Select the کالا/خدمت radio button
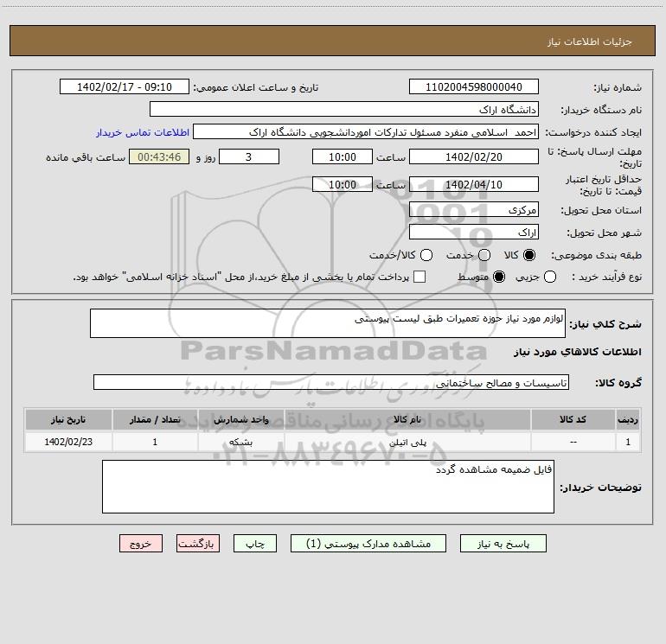This screenshot has width=666, height=644. tap(426, 255)
